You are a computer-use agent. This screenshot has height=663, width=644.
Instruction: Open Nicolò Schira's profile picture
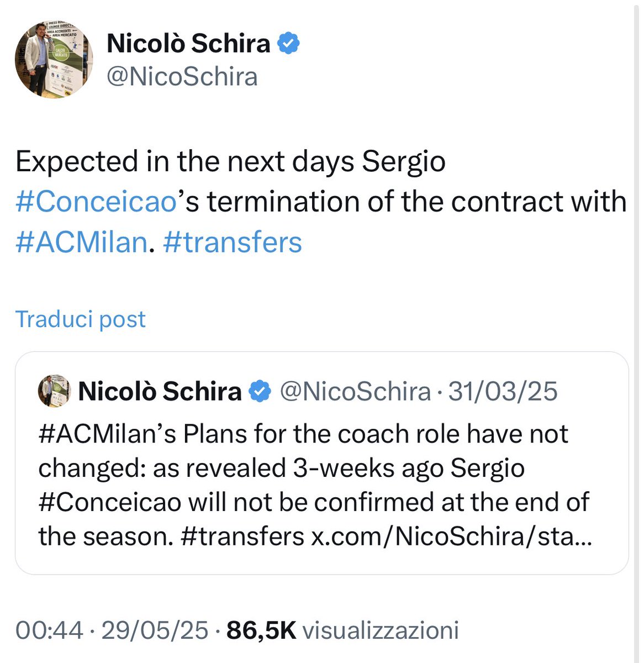coord(54,60)
